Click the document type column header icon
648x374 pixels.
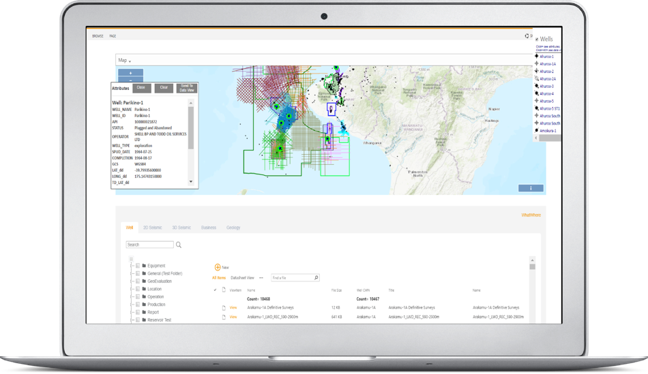click(x=224, y=290)
